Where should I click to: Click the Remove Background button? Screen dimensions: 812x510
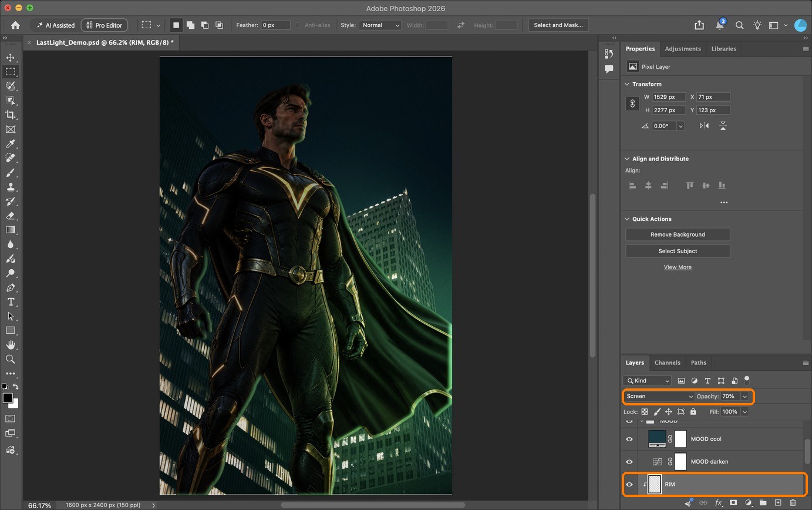pos(678,234)
